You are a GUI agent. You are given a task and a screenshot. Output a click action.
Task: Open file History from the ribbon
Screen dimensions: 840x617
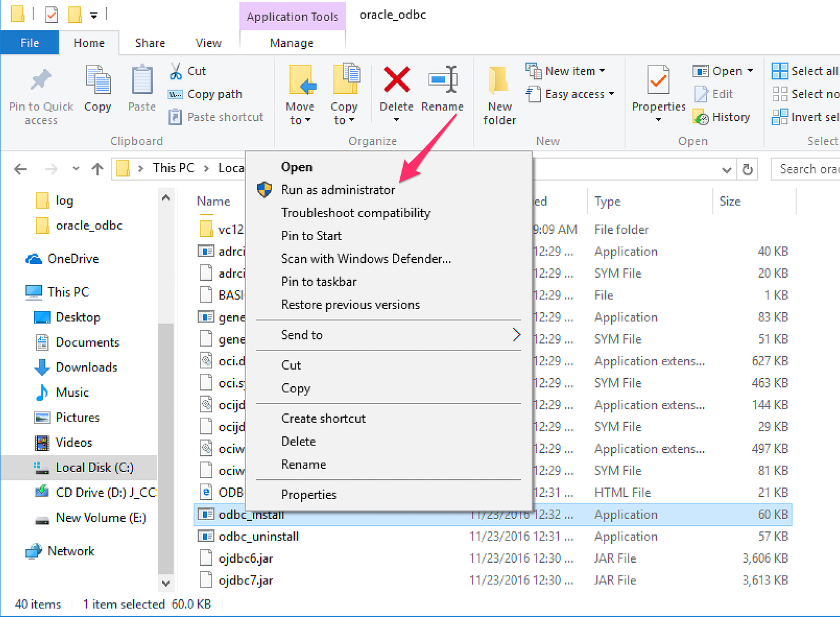pos(722,117)
